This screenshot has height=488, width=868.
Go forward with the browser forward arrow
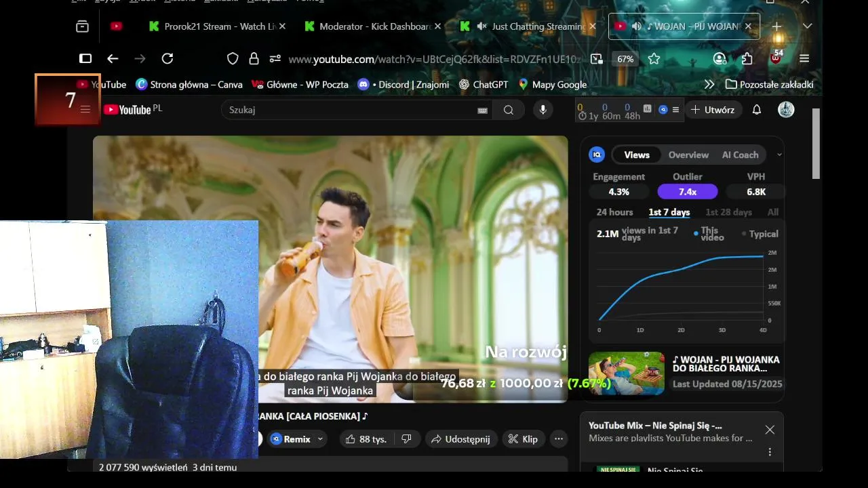(140, 59)
